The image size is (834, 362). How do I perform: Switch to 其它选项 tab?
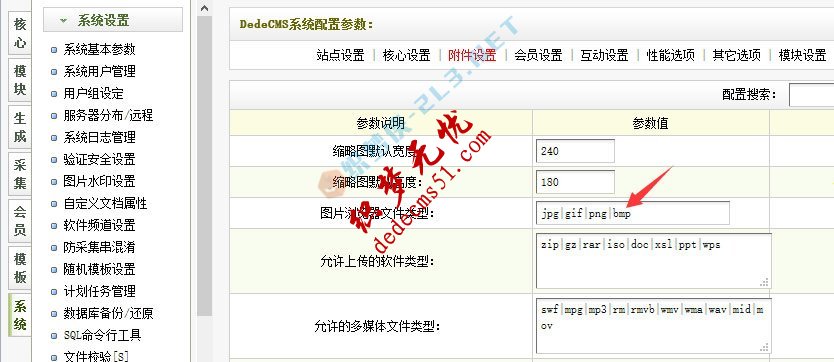tap(736, 55)
